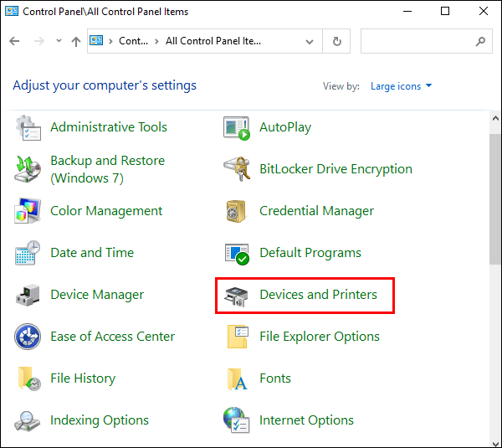Click the Default Programs icon
This screenshot has height=448, width=502.
(x=237, y=254)
